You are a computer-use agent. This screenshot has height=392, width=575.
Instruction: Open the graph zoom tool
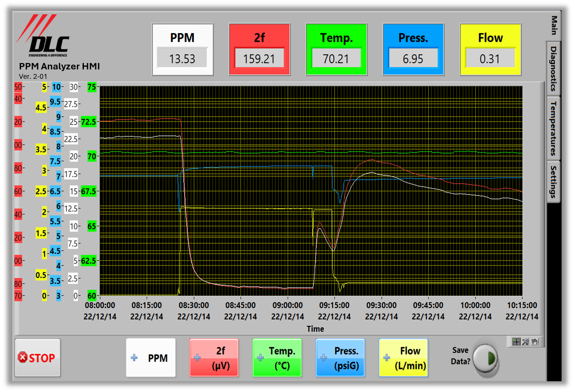[x=525, y=342]
